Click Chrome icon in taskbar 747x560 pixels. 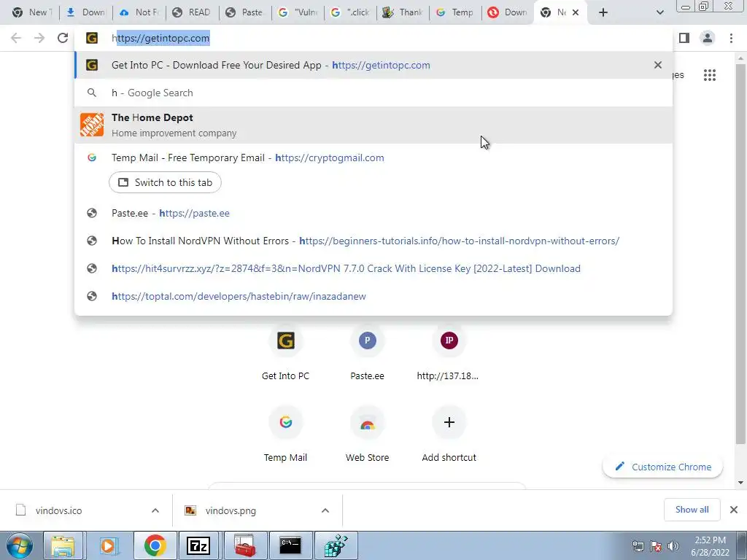(x=155, y=545)
